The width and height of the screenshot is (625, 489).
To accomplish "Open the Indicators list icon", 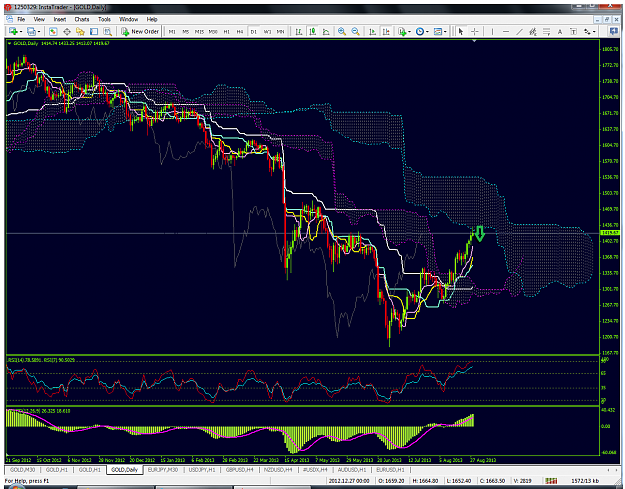I will pyautogui.click(x=402, y=31).
